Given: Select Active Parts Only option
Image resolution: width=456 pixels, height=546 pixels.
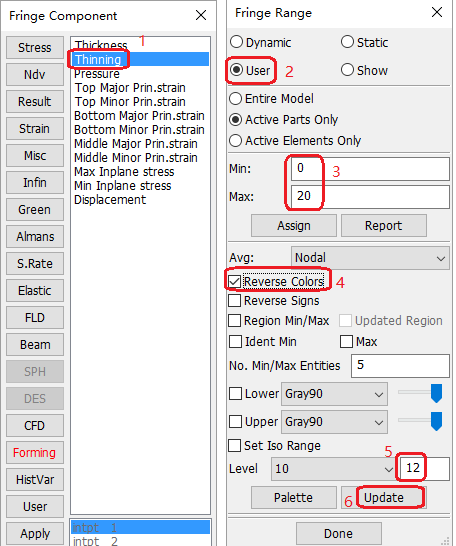Looking at the screenshot, I should pos(236,119).
